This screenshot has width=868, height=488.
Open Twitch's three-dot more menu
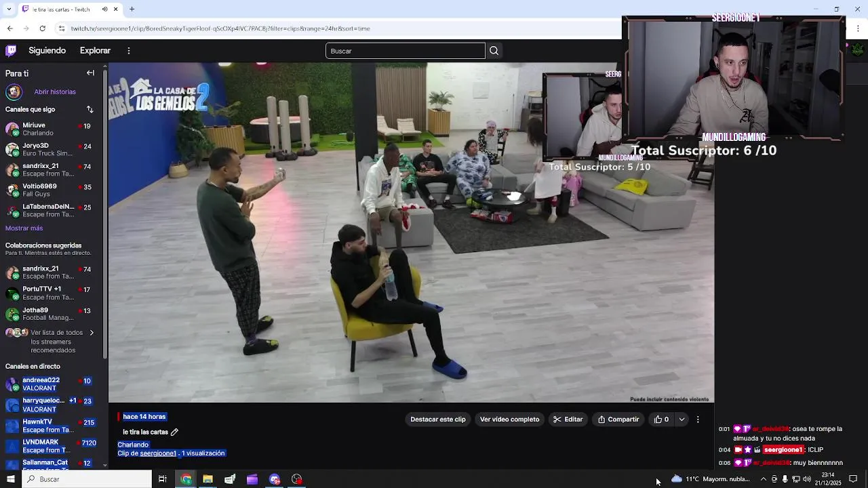pos(129,51)
